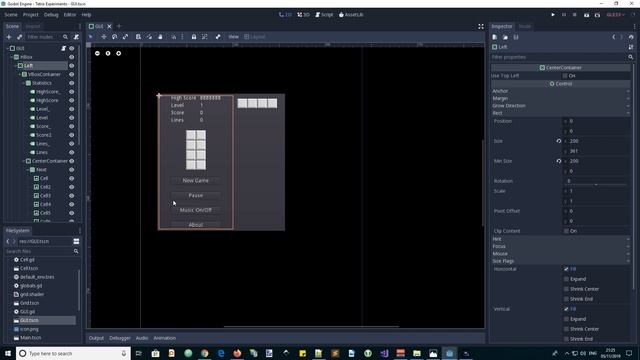The image size is (640, 360).
Task: Open Inspector object history list
Action: coord(631,37)
